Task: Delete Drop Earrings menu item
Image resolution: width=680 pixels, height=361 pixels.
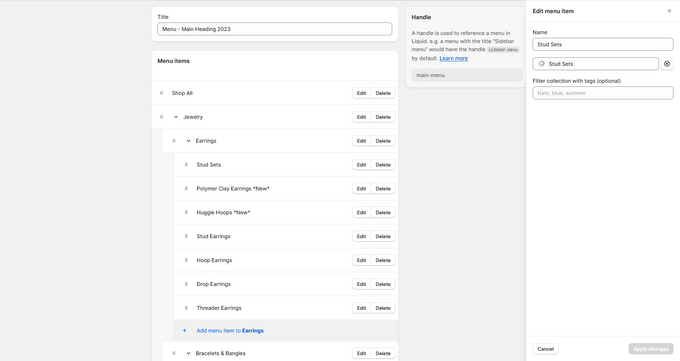Action: pyautogui.click(x=383, y=284)
